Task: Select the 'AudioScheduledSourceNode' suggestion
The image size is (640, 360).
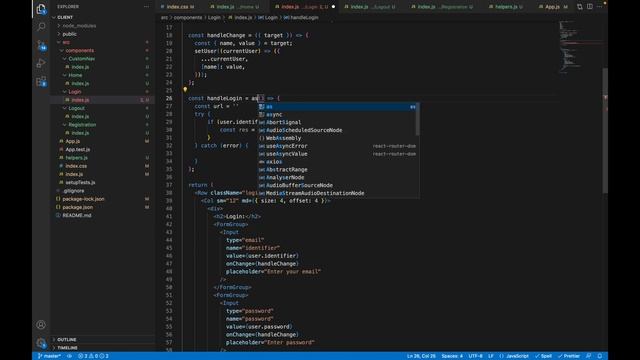Action: tap(338, 130)
